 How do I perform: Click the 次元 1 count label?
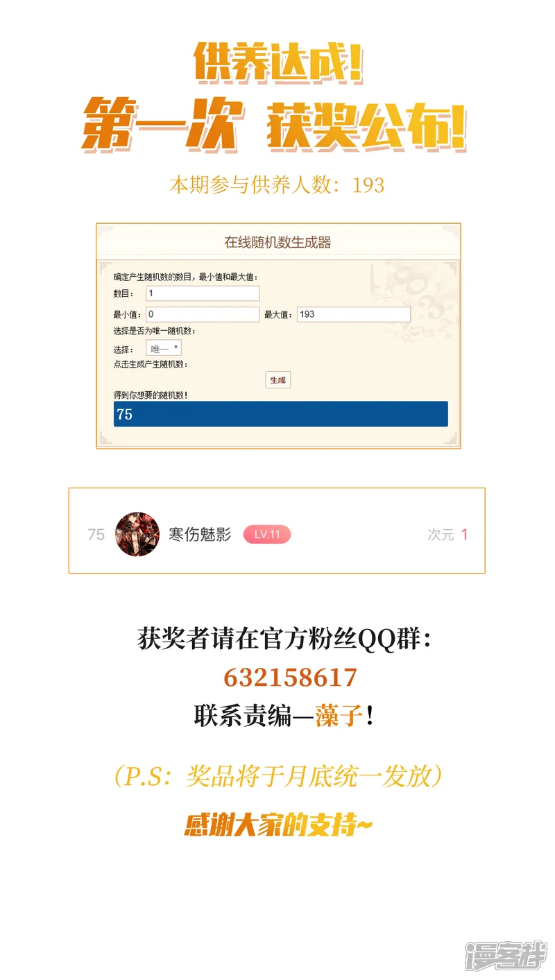click(447, 534)
